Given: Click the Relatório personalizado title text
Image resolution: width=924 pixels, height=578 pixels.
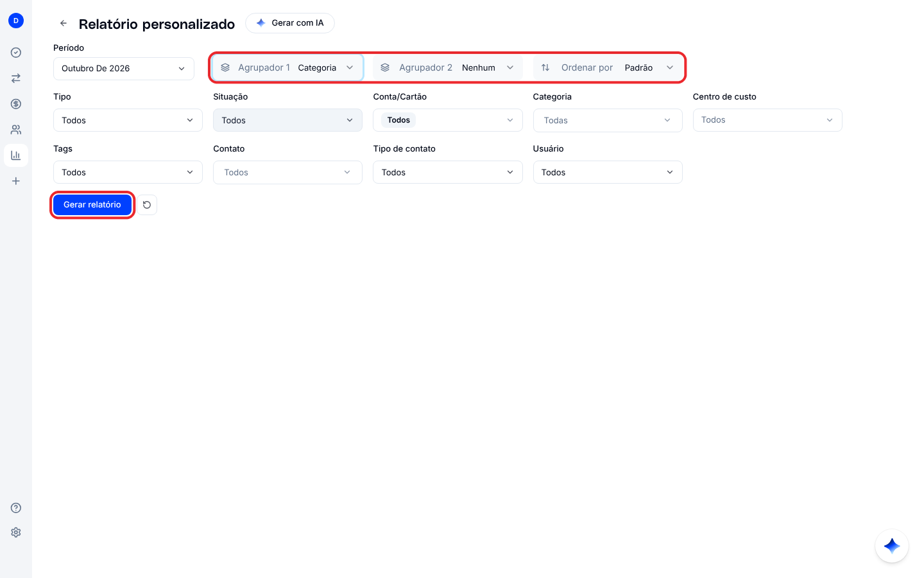Looking at the screenshot, I should 157,24.
